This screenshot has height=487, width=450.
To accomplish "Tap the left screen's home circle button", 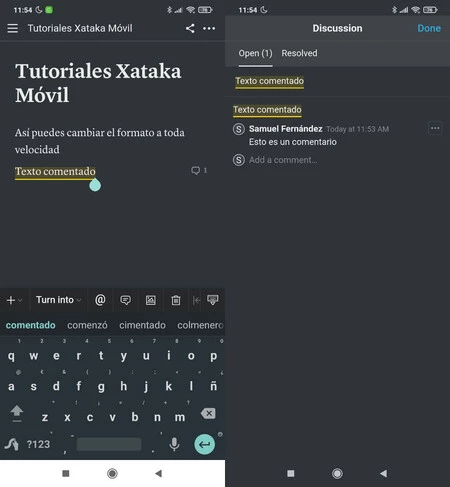I will (x=112, y=473).
